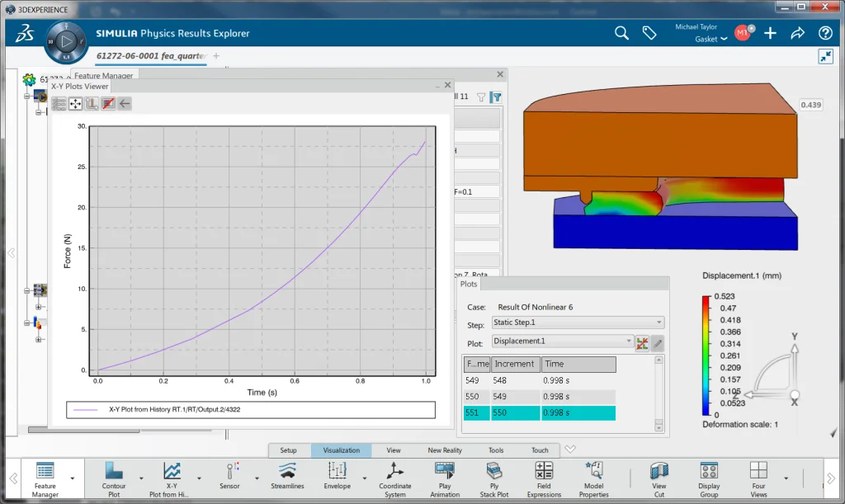The image size is (845, 504).
Task: Select the View Cut tool
Action: [659, 471]
